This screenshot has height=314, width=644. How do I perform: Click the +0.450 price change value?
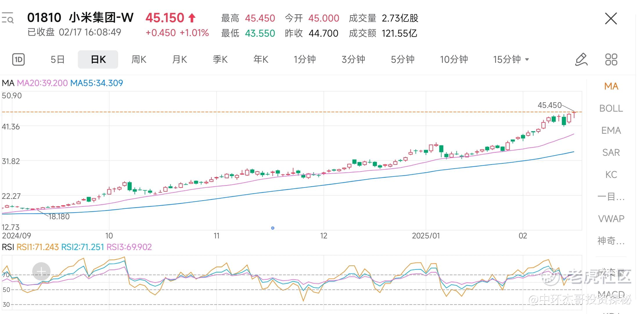pos(161,33)
